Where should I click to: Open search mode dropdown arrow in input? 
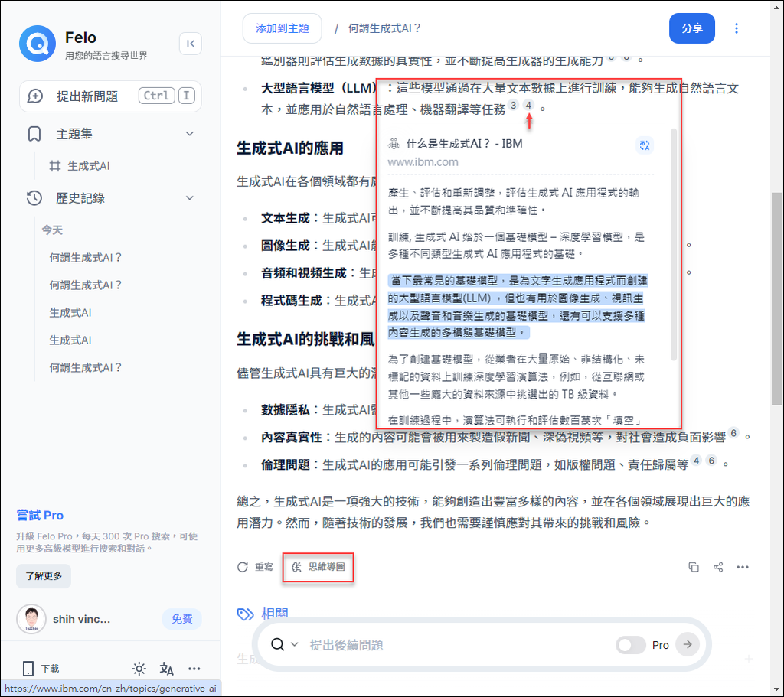click(x=295, y=644)
